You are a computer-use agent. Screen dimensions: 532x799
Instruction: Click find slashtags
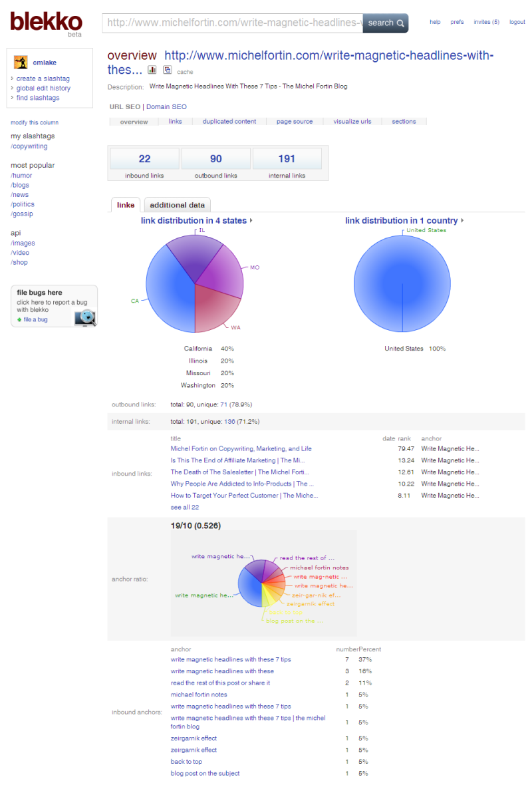(38, 98)
